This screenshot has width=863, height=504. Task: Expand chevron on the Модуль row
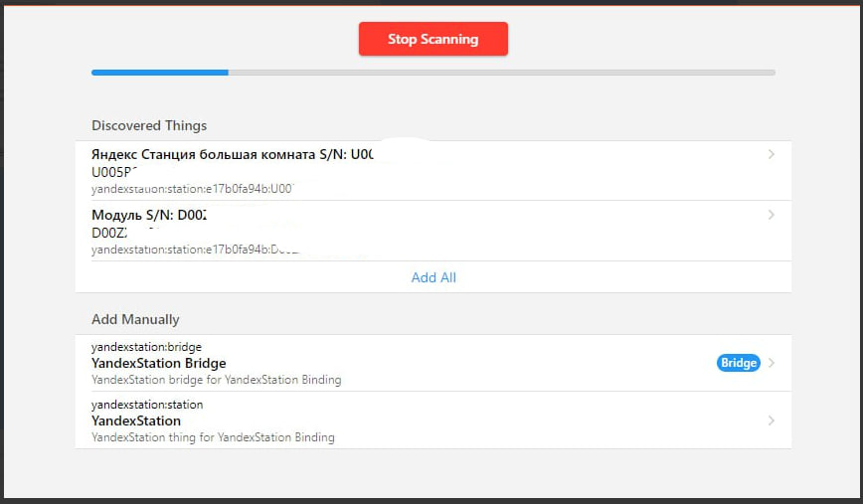(772, 215)
